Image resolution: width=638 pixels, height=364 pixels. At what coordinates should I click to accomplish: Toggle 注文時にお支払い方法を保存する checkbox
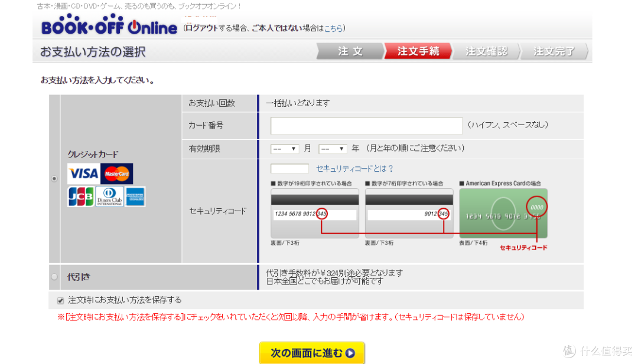(61, 301)
